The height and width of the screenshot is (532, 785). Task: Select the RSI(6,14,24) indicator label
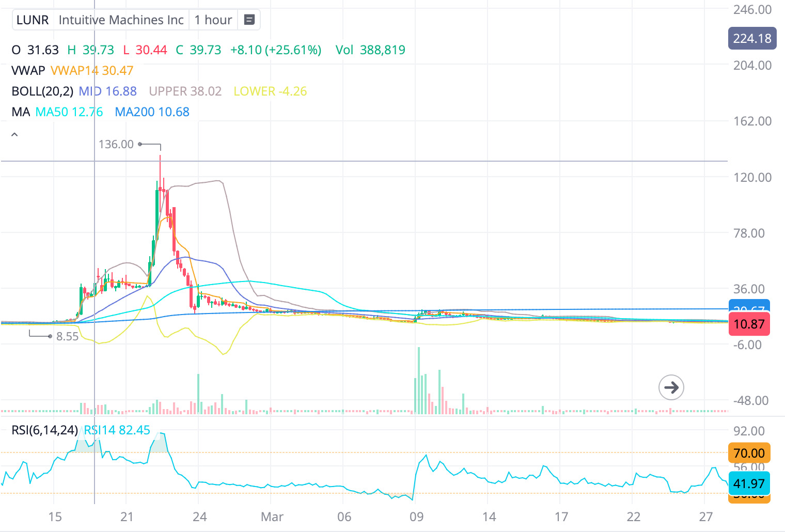tap(45, 430)
